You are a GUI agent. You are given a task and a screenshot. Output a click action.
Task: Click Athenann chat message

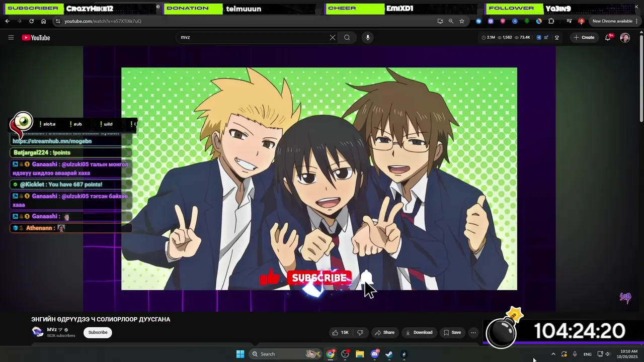coord(70,228)
